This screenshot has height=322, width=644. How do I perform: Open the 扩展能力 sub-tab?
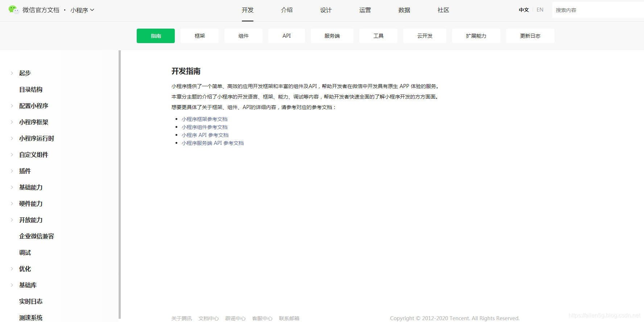click(476, 36)
